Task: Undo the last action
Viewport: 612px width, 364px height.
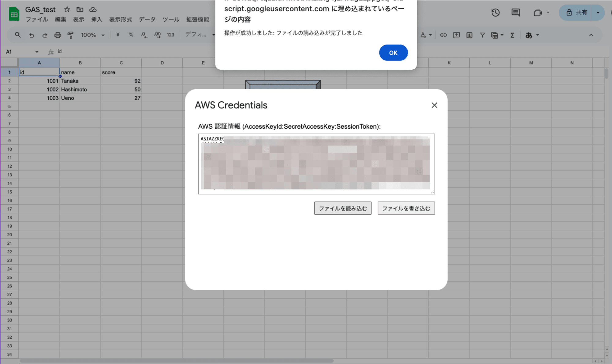Action: pos(32,35)
